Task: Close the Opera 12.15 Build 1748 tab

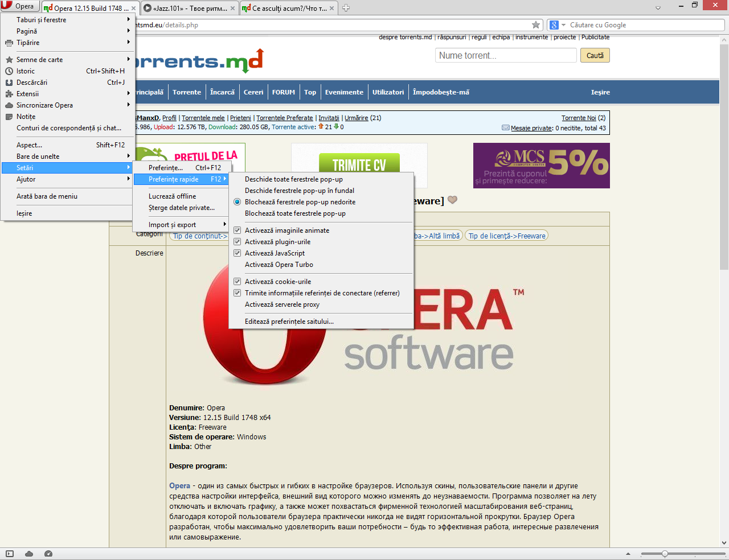Action: pos(134,9)
